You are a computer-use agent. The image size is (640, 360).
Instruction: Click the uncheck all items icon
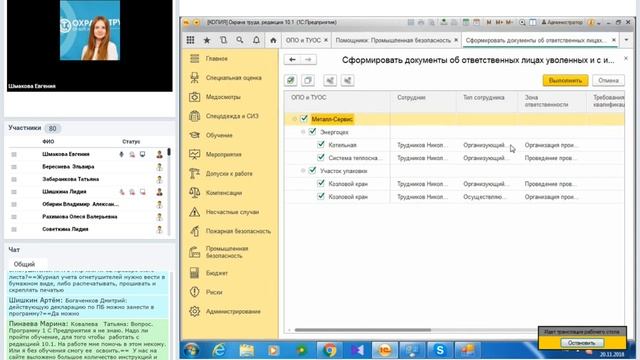[308, 80]
